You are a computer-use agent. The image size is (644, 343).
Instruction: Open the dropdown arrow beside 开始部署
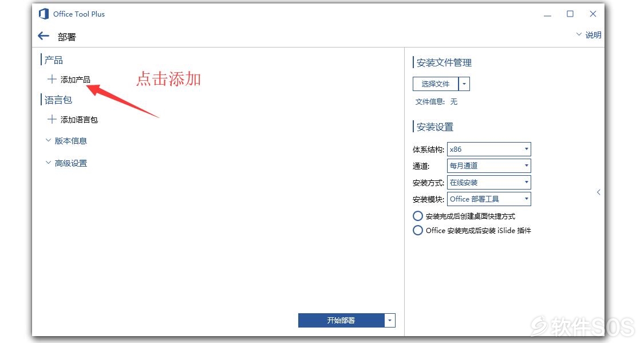tap(390, 321)
